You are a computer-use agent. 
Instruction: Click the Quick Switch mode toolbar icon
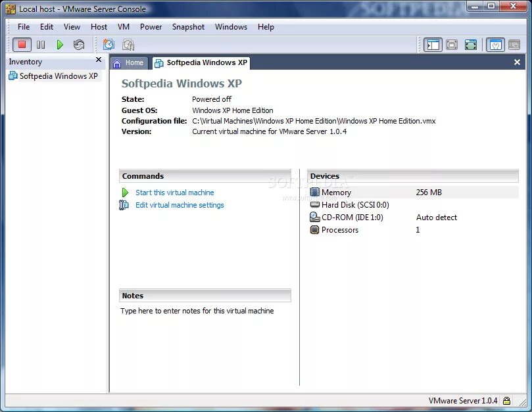[452, 45]
